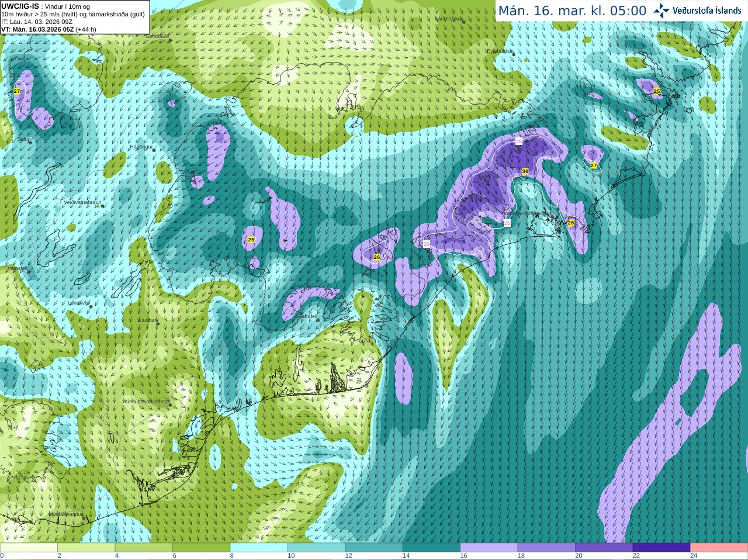Click the Mýrdalssandur station label
The height and width of the screenshot is (560, 748).
tap(66, 514)
